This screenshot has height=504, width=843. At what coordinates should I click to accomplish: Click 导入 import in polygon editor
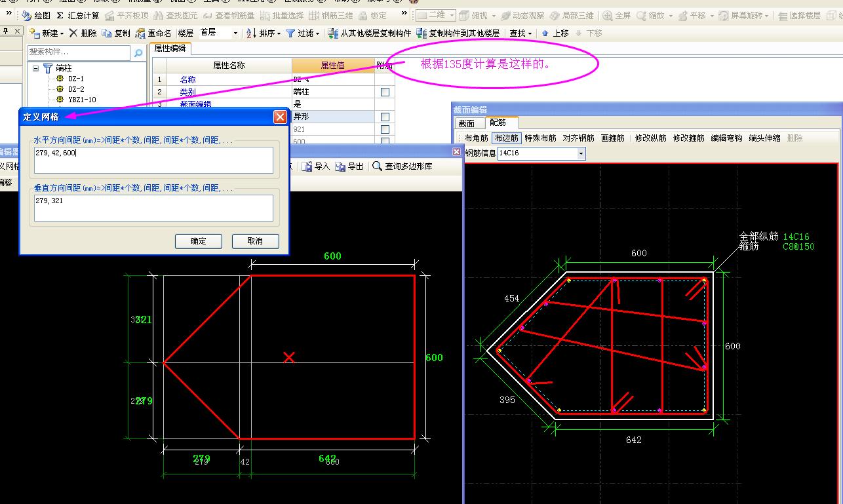pos(315,166)
